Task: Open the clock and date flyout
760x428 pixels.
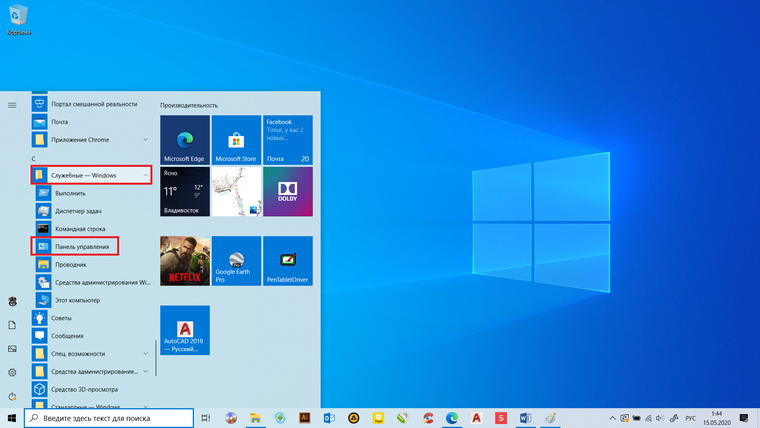Action: point(717,418)
